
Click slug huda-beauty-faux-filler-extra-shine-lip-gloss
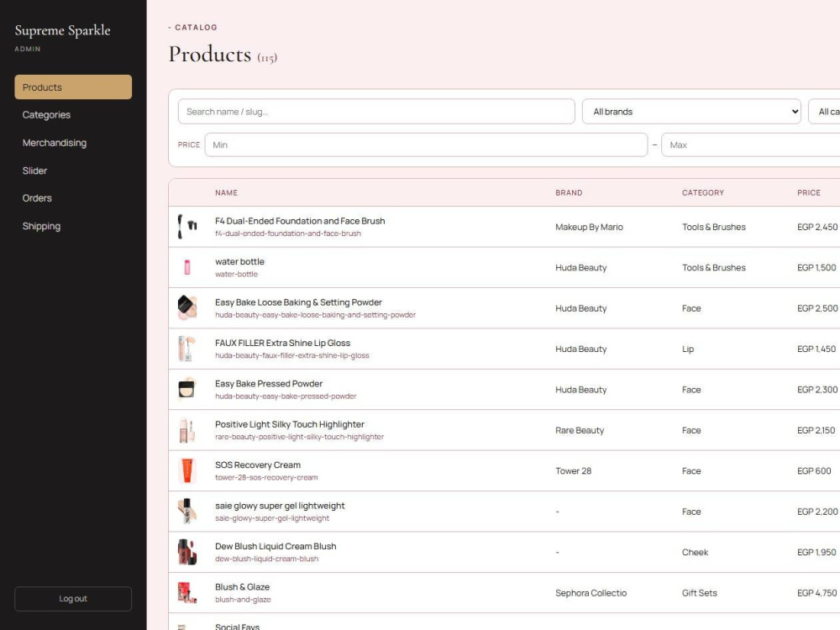tap(292, 355)
